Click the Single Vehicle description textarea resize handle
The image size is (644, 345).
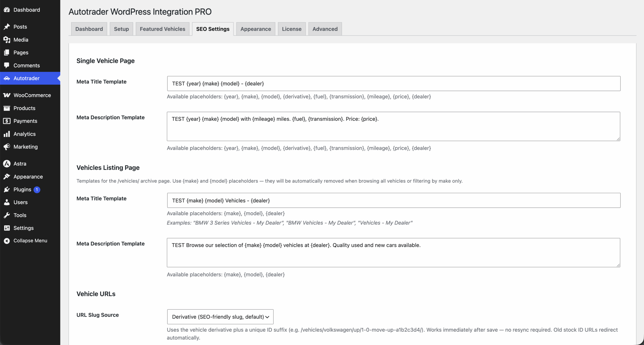[x=618, y=139]
